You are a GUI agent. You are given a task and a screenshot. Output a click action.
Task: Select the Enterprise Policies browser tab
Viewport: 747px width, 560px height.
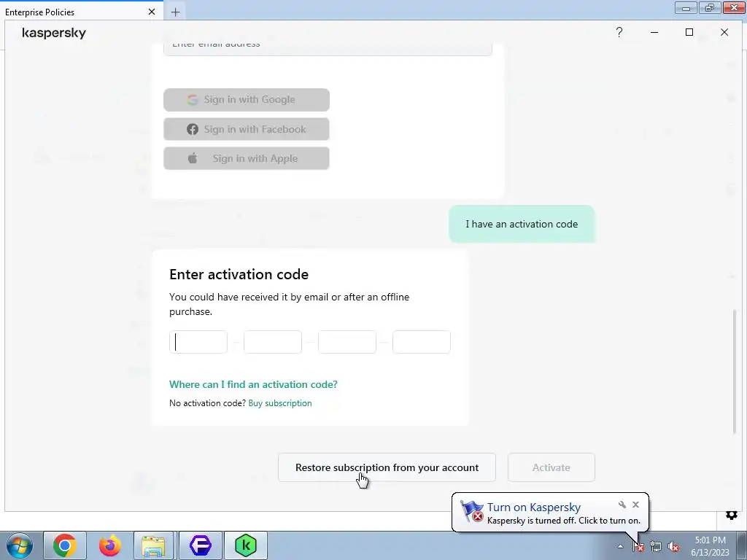pyautogui.click(x=82, y=12)
